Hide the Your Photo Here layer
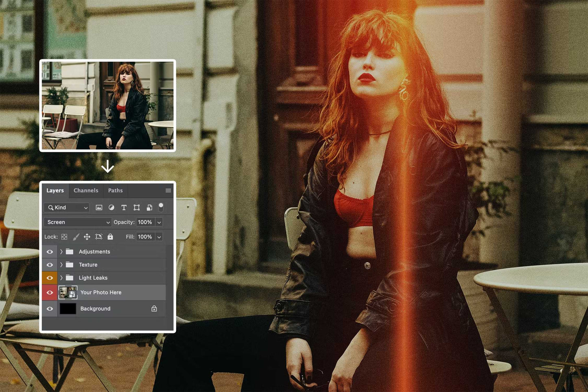Viewport: 588px width, 392px height. click(x=50, y=293)
